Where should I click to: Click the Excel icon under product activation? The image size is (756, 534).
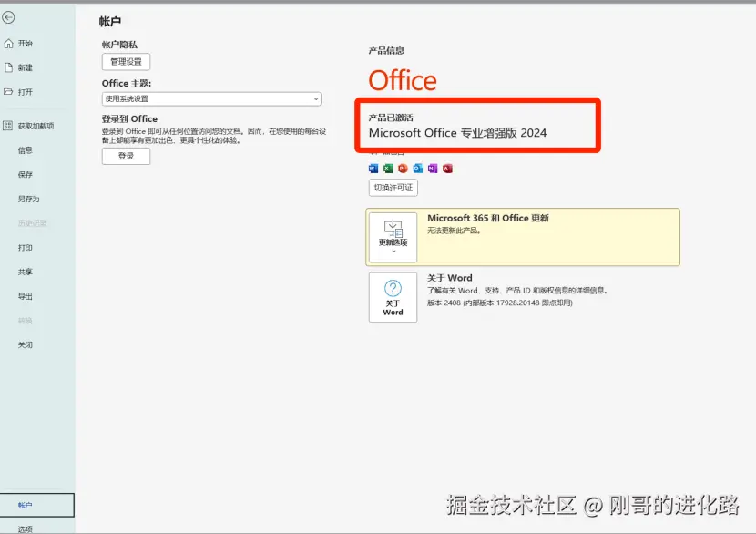click(387, 168)
